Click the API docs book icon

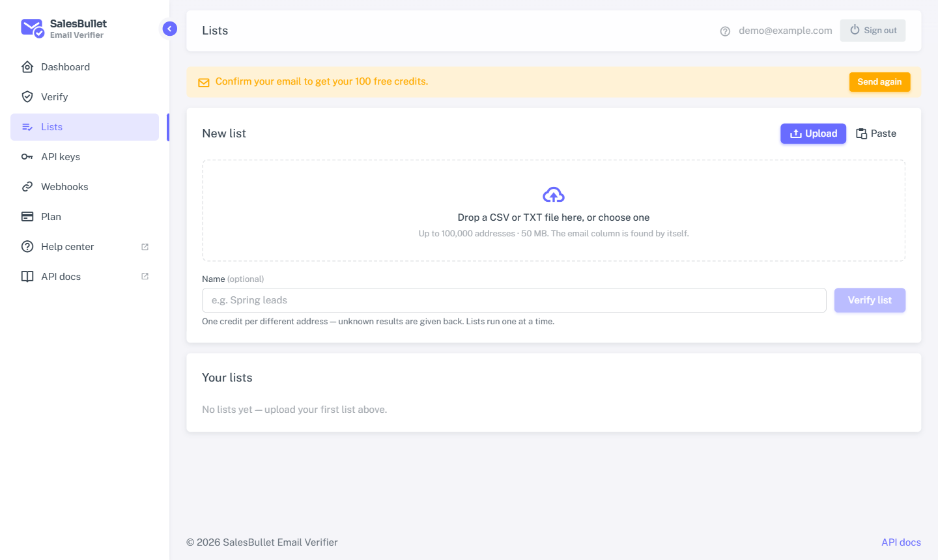pos(27,277)
